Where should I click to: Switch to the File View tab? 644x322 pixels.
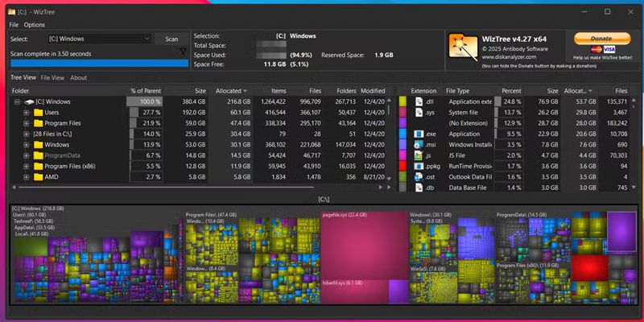point(52,78)
